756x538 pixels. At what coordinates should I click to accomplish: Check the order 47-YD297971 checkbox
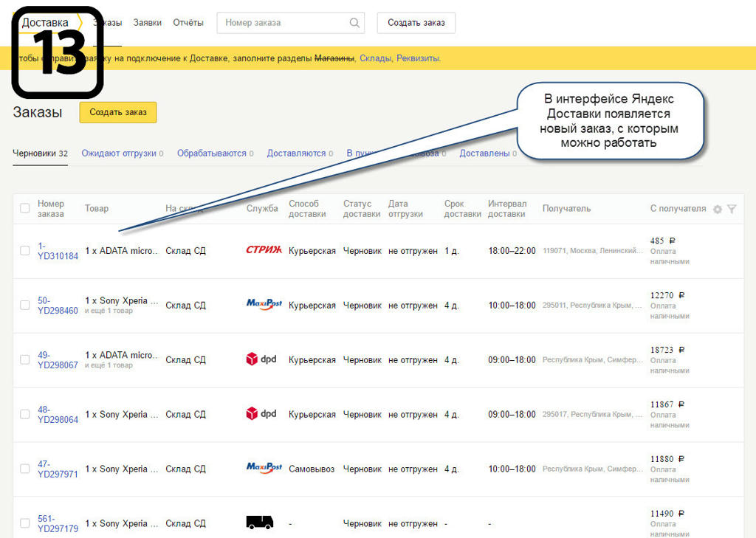24,469
